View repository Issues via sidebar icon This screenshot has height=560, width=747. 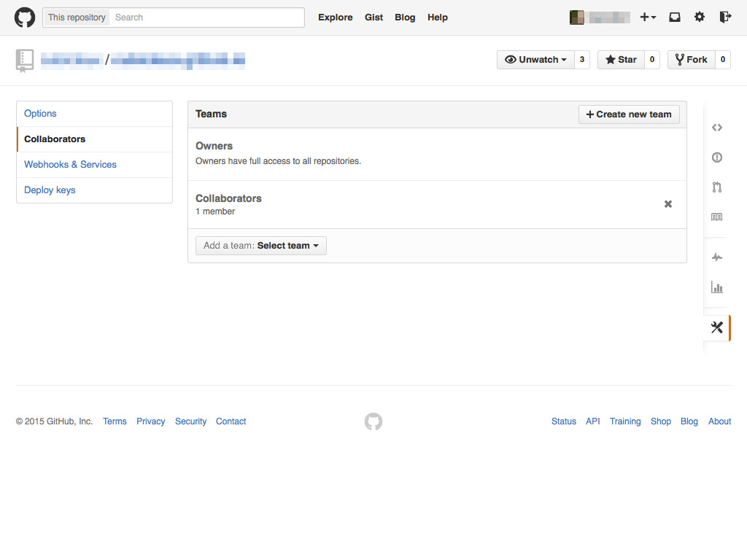point(716,157)
